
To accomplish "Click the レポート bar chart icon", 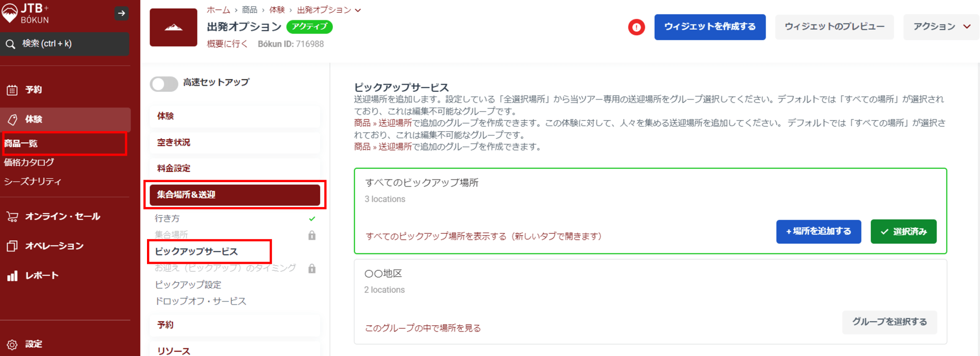I will tap(12, 276).
